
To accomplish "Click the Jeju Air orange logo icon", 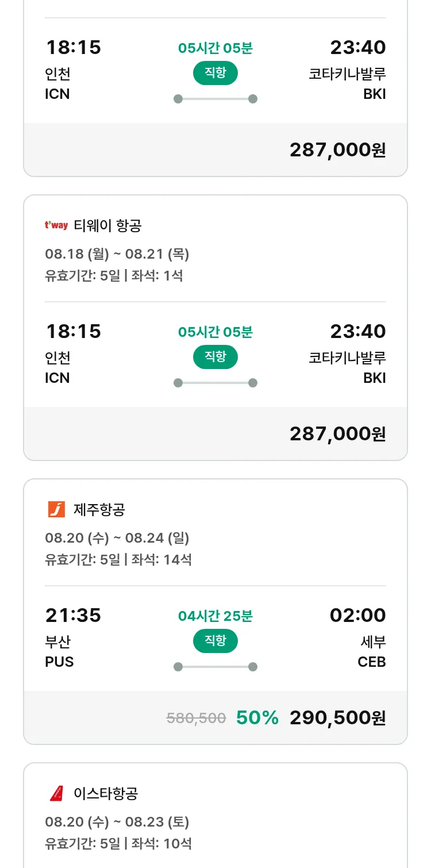I will tap(56, 509).
